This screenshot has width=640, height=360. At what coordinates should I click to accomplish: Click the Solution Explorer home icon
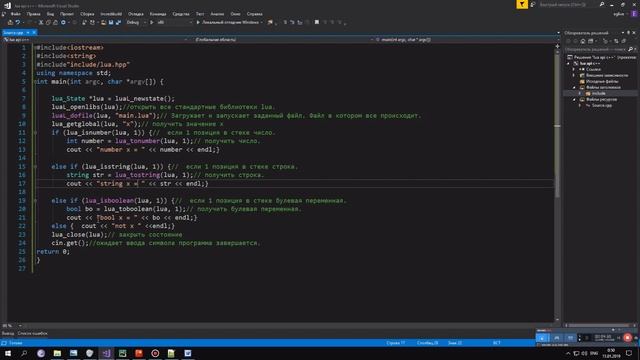582,41
